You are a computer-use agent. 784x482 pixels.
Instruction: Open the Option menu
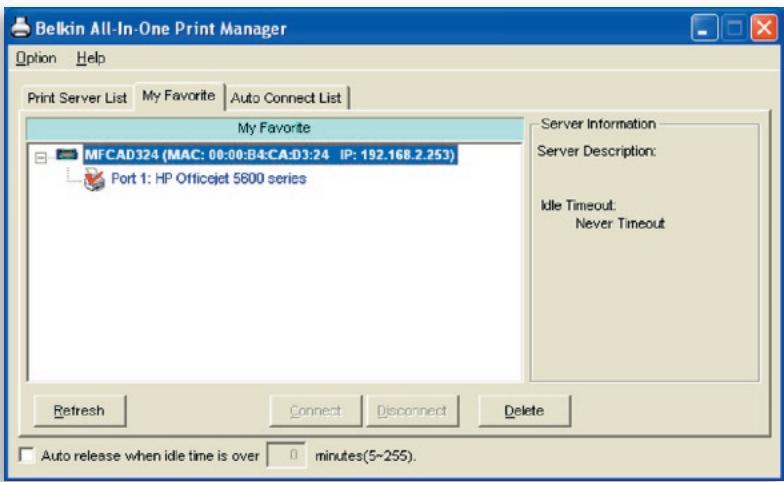click(36, 58)
